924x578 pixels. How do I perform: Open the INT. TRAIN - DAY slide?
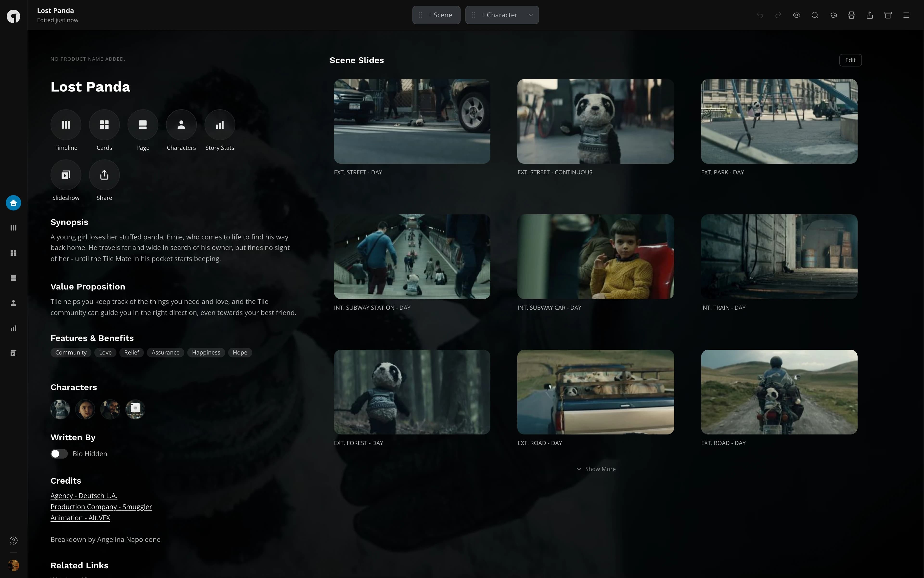point(779,256)
